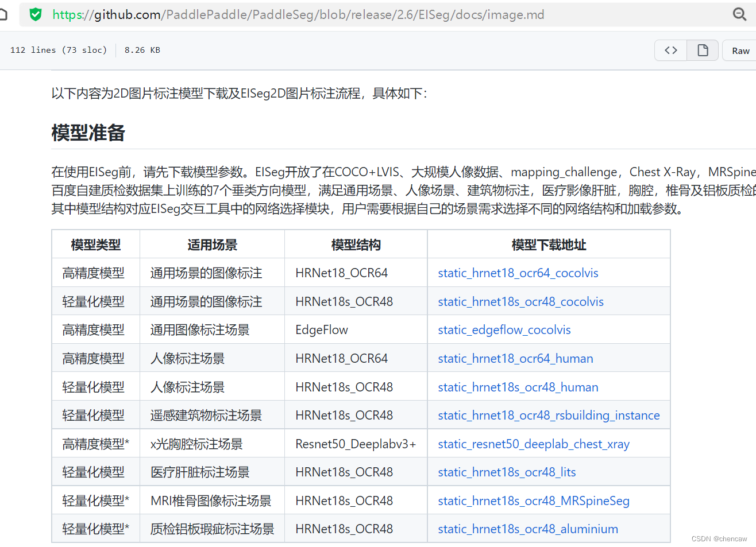Switch to rendered file view icon
Viewport: 756px width, 547px height.
click(703, 51)
